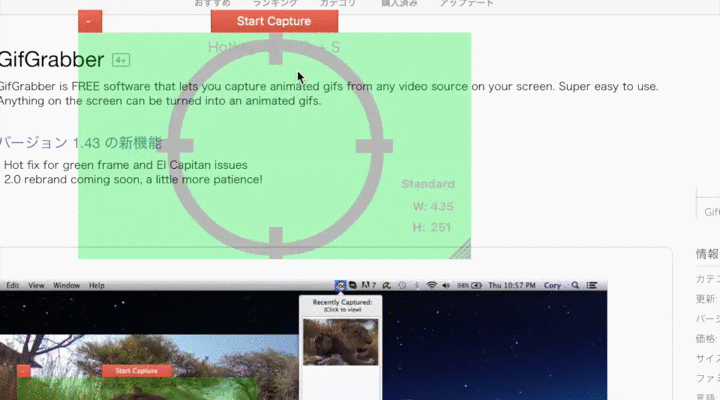
Task: Click the 4+ age rating badge
Action: pos(121,60)
